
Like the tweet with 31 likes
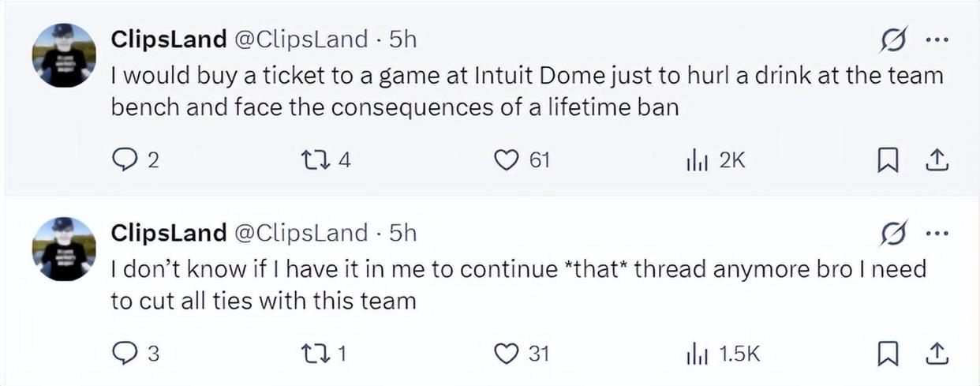505,354
